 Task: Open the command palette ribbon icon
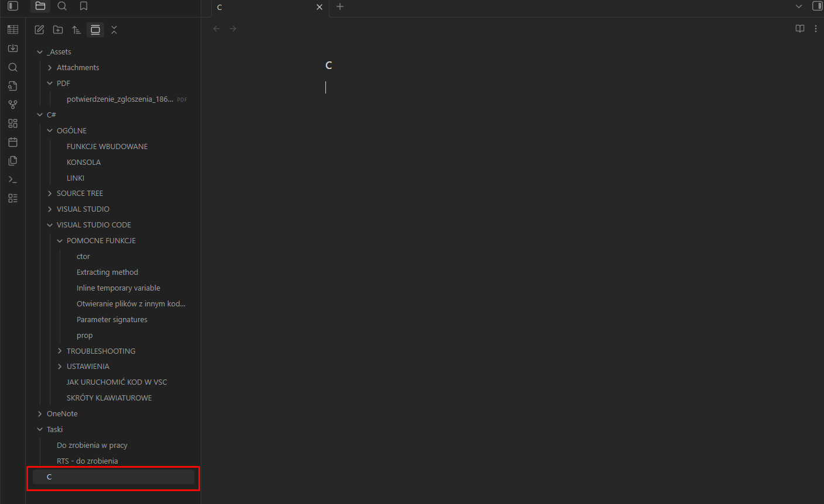coord(13,179)
